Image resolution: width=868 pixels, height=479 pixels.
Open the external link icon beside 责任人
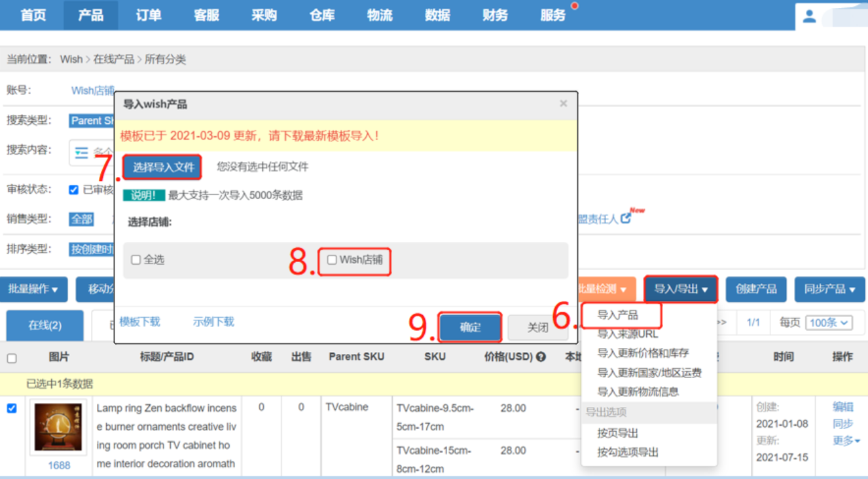click(626, 218)
